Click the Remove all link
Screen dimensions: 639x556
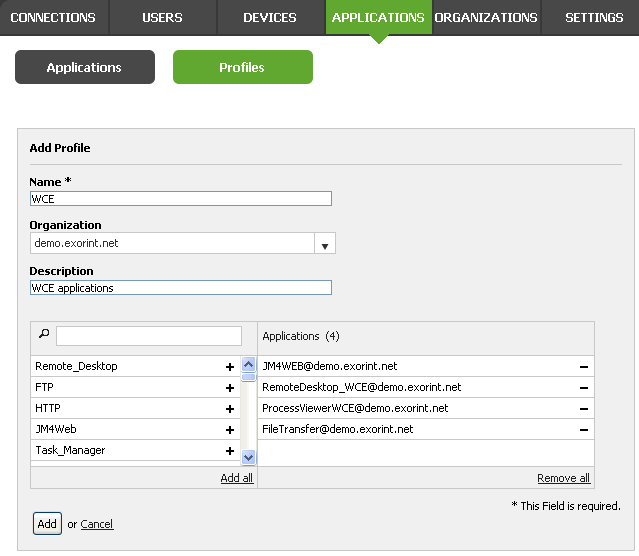coord(563,478)
